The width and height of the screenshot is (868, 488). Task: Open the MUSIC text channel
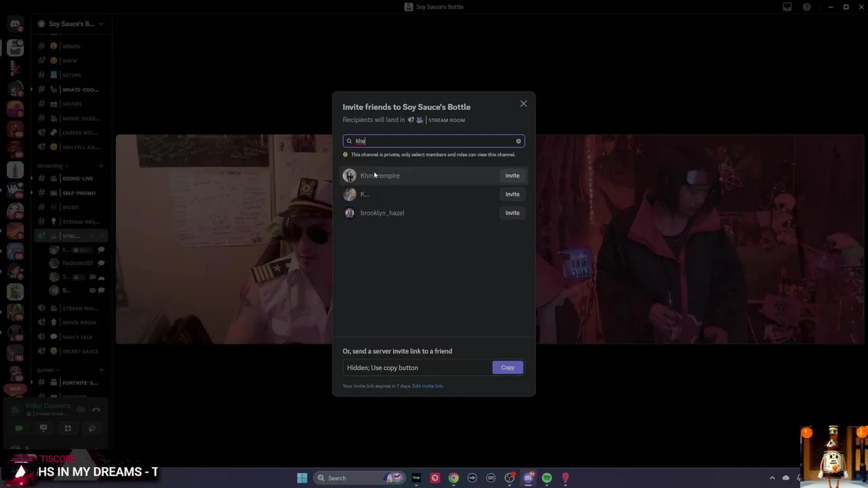point(71,207)
